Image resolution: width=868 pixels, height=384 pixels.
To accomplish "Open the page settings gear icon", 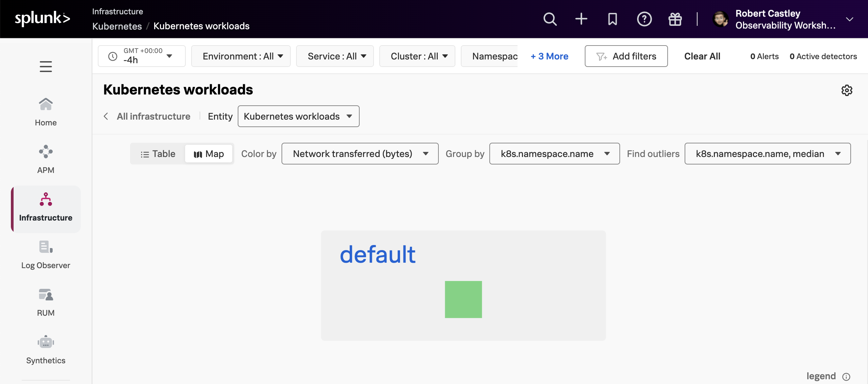I will pos(847,90).
